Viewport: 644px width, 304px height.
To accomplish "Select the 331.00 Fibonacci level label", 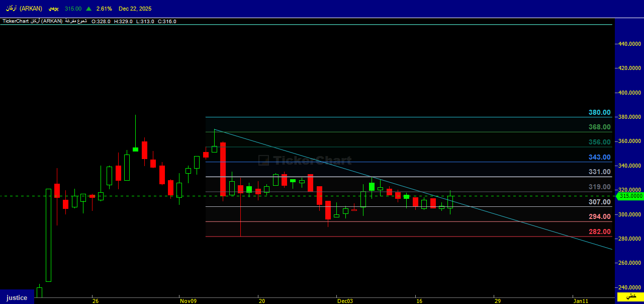I will [599, 172].
